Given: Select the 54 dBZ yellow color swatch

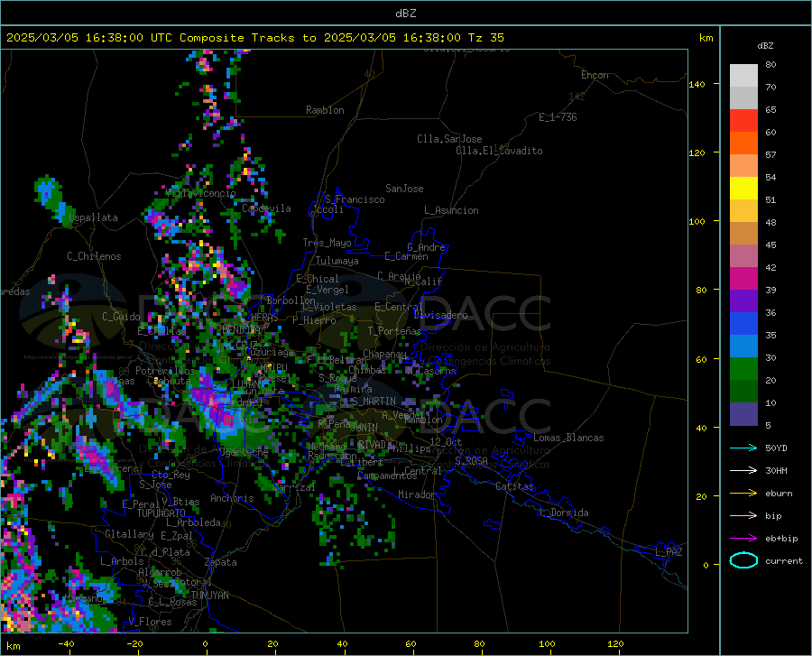Looking at the screenshot, I should coord(743,189).
